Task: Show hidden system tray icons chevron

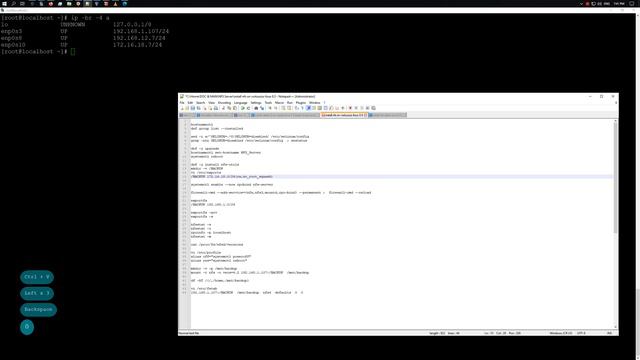Action: (581, 3)
